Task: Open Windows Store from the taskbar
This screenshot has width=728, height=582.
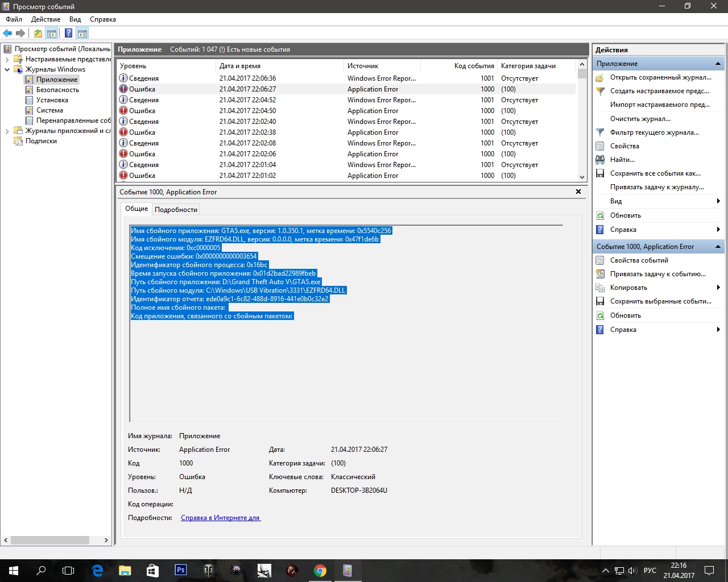Action: pyautogui.click(x=152, y=570)
